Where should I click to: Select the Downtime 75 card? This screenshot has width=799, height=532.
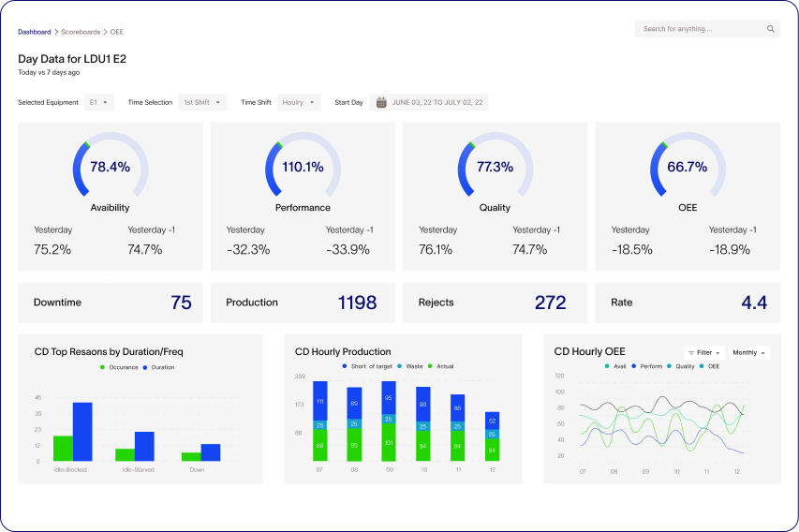pyautogui.click(x=111, y=303)
